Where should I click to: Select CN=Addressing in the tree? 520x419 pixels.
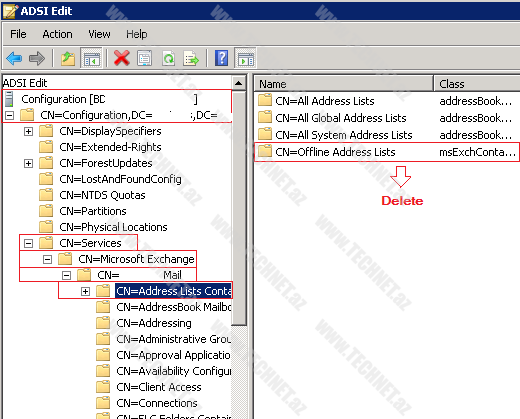pyautogui.click(x=154, y=323)
